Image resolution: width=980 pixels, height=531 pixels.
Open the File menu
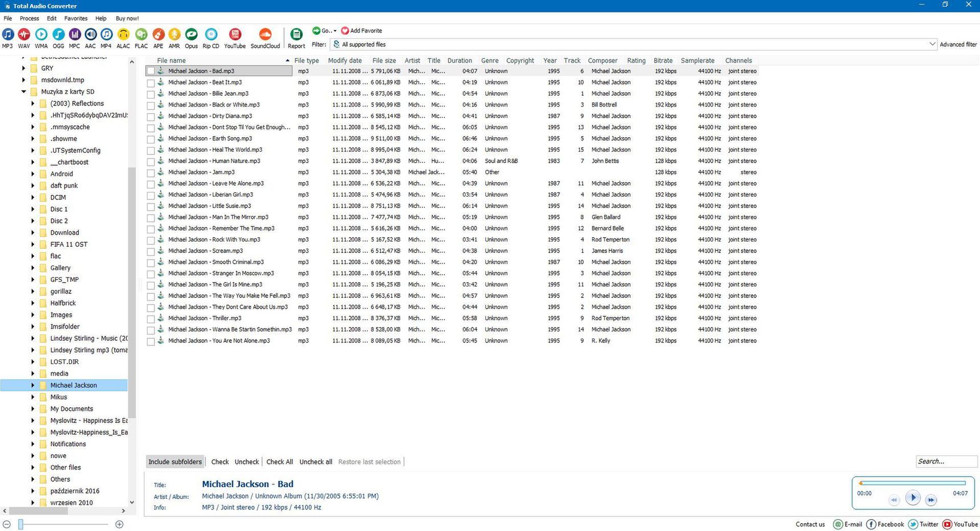point(8,18)
